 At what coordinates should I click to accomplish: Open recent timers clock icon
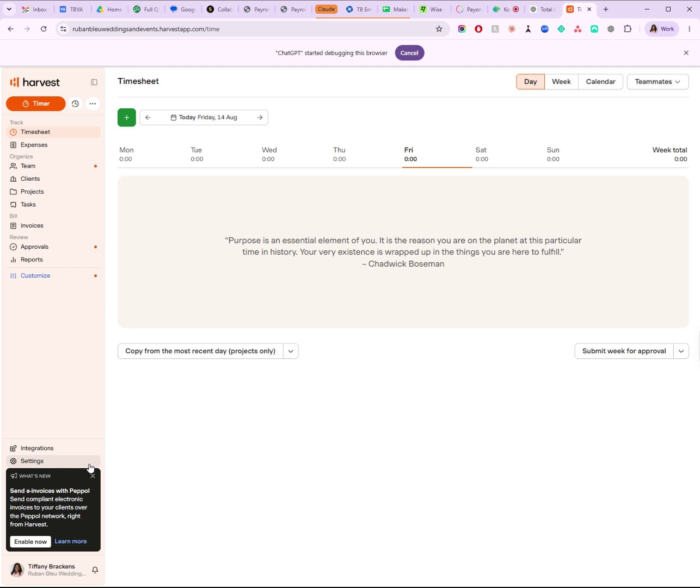pyautogui.click(x=75, y=103)
